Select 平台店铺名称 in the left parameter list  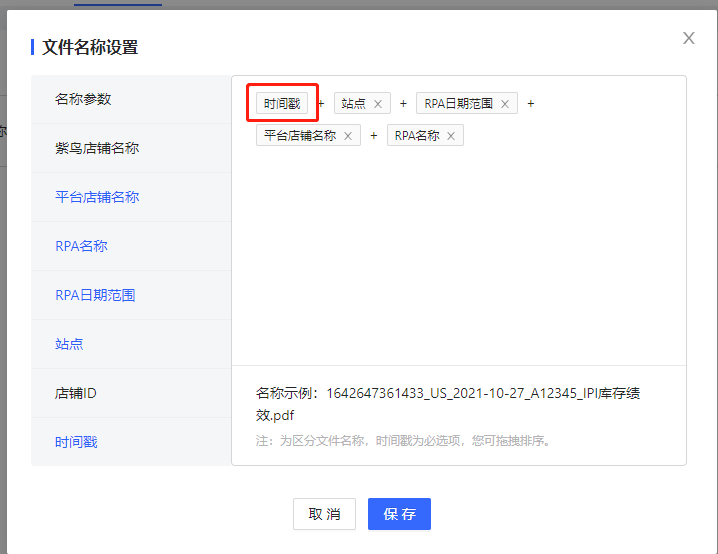131,197
